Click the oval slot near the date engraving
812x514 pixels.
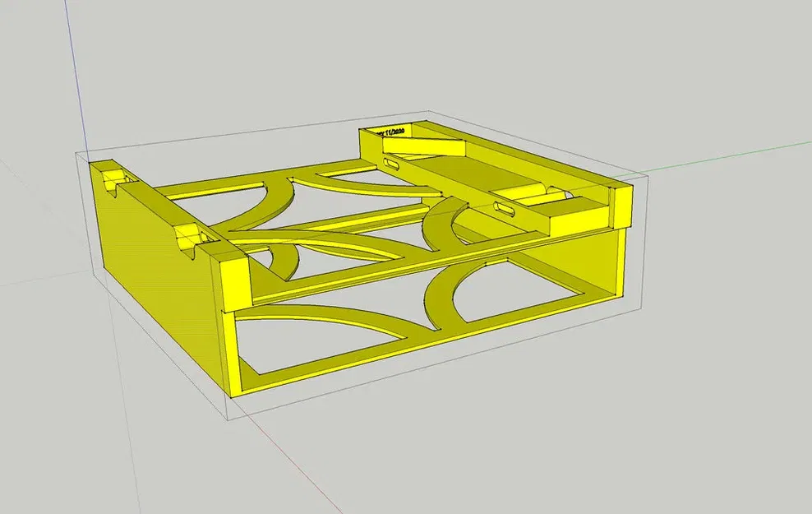click(391, 164)
